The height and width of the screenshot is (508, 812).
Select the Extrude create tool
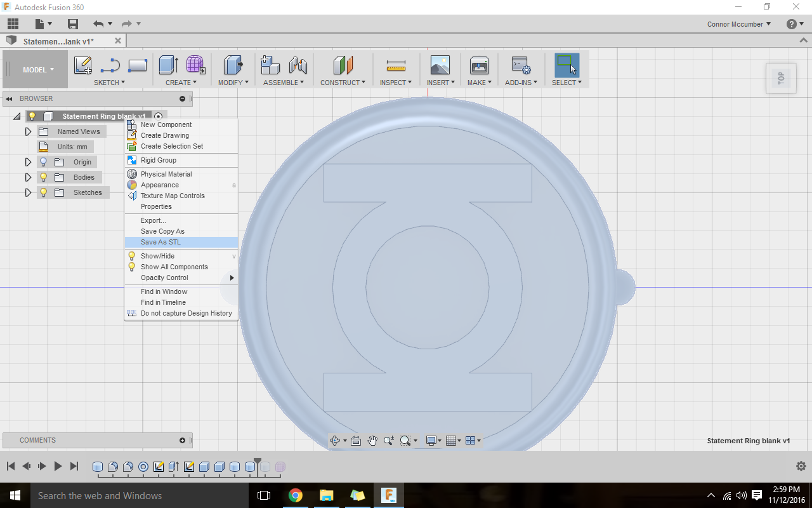[168, 65]
